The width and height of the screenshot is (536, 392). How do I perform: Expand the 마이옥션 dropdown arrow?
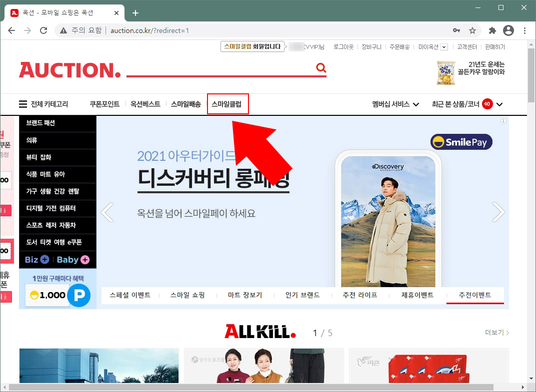(x=443, y=47)
